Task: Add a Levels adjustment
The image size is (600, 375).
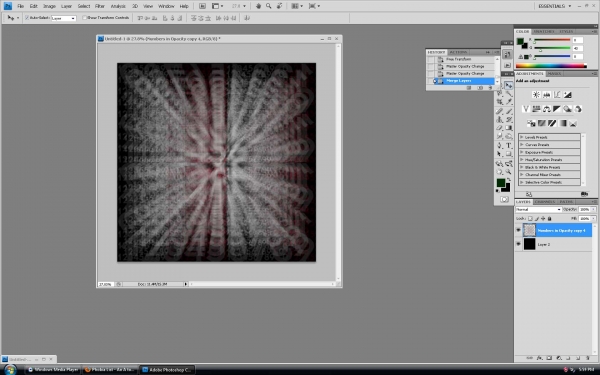Action: coord(546,95)
